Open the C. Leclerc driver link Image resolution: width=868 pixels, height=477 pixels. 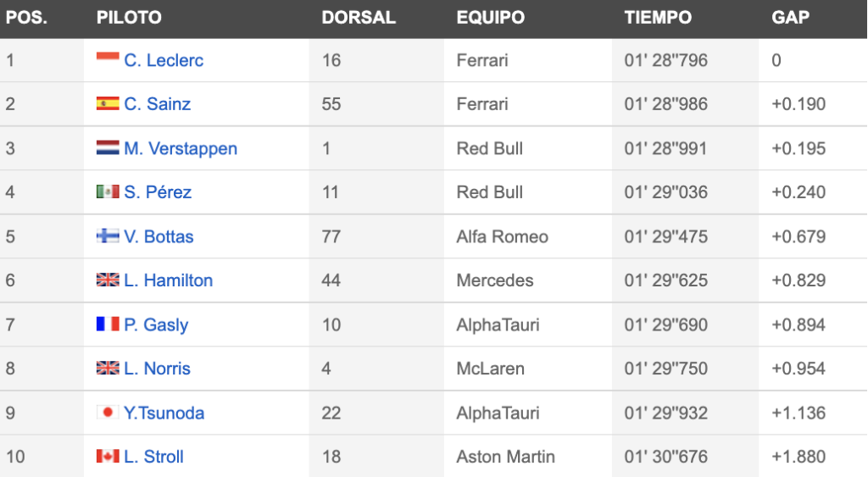[164, 60]
